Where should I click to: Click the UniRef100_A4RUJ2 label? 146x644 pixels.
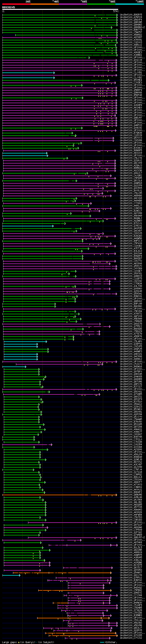pos(131,45)
